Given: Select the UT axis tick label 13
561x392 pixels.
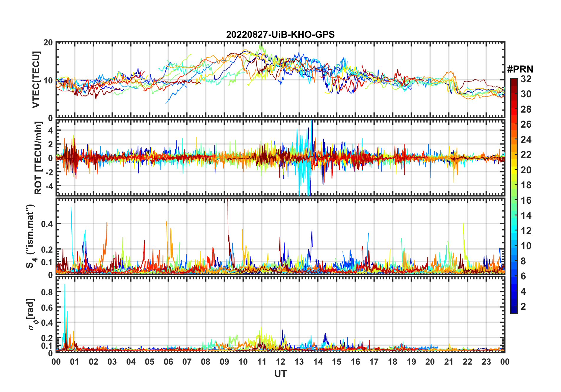Looking at the screenshot, I should click(299, 362).
